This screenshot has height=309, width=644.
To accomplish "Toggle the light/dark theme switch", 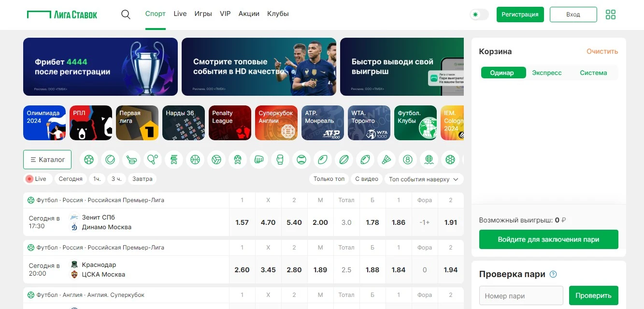I will (479, 15).
